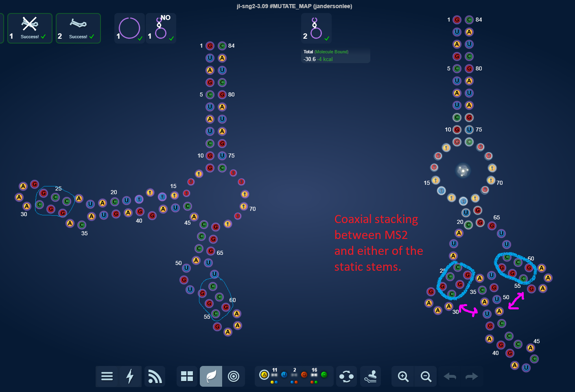Open state 1 no-molecule Success constraint
The height and width of the screenshot is (392, 575).
[x=30, y=28]
